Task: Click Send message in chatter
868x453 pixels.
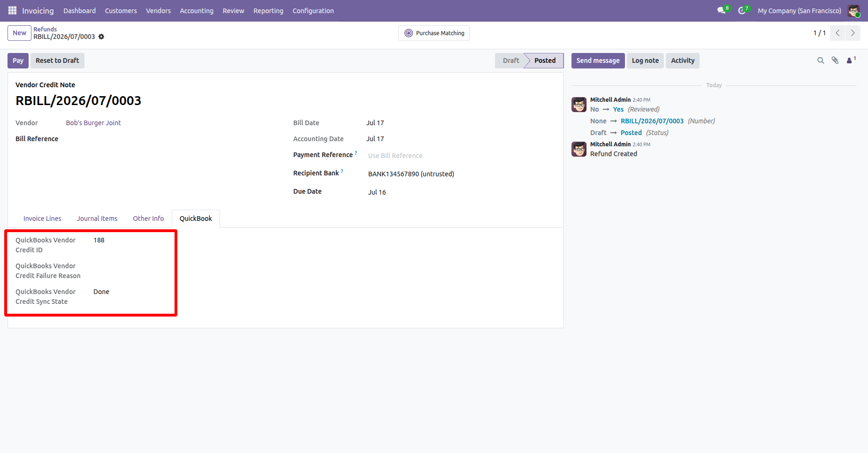Action: click(598, 60)
